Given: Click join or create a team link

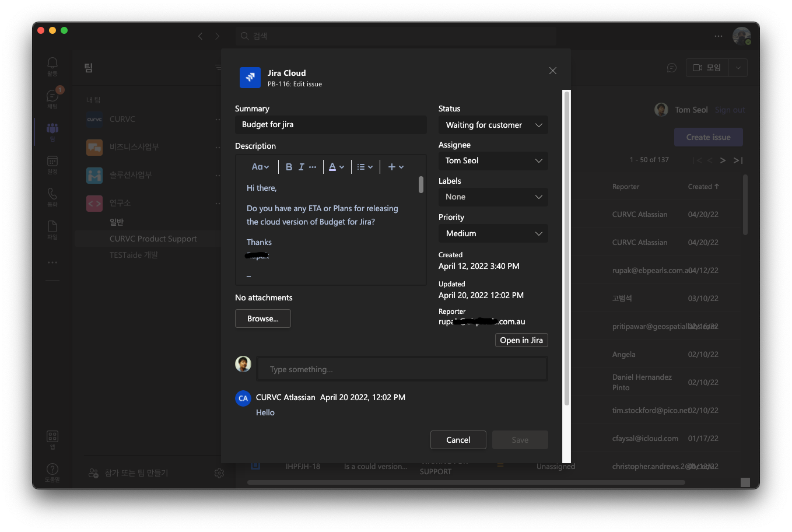Looking at the screenshot, I should (128, 473).
